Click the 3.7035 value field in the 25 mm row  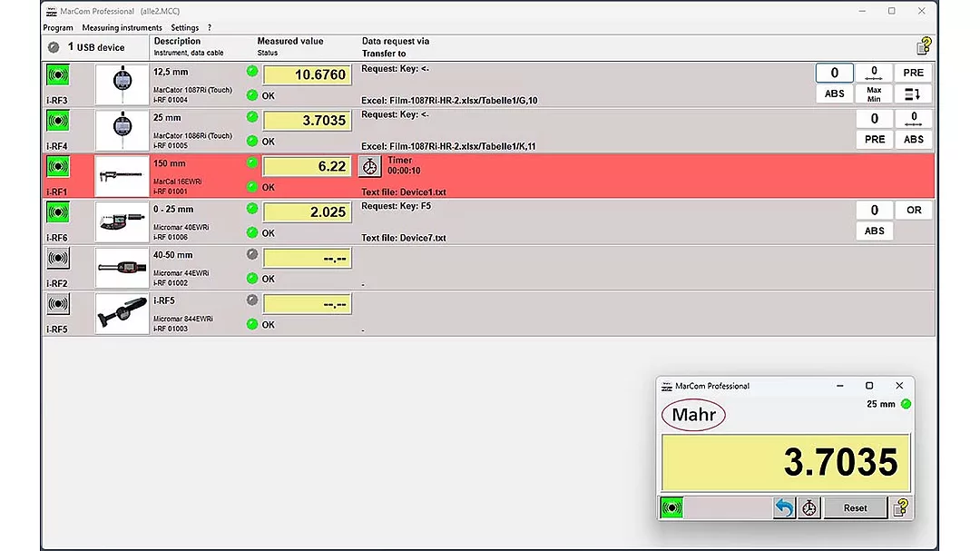pos(307,120)
